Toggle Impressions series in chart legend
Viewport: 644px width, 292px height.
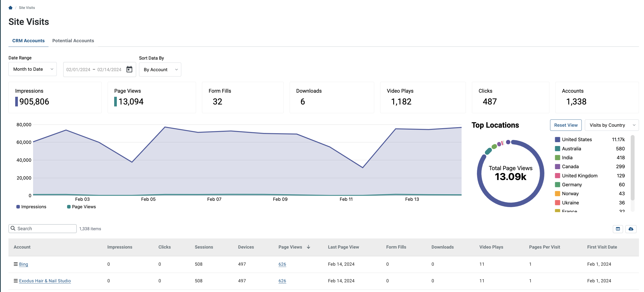coord(31,207)
